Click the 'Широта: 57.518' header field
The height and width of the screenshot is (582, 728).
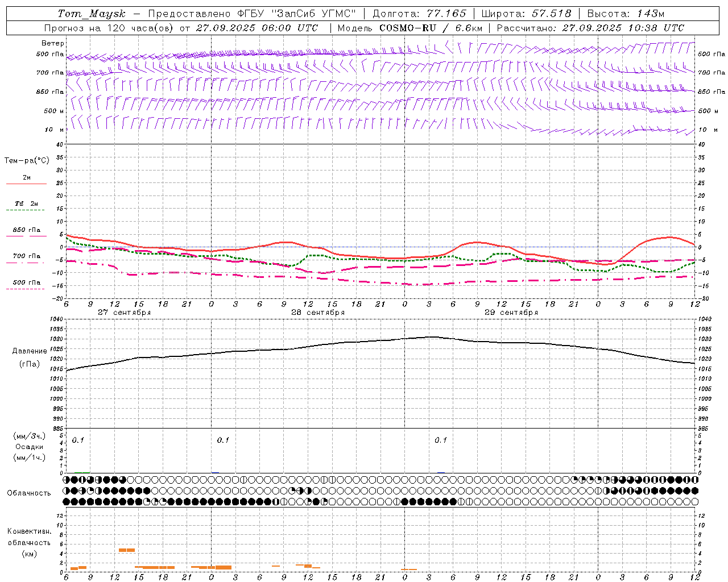click(526, 14)
